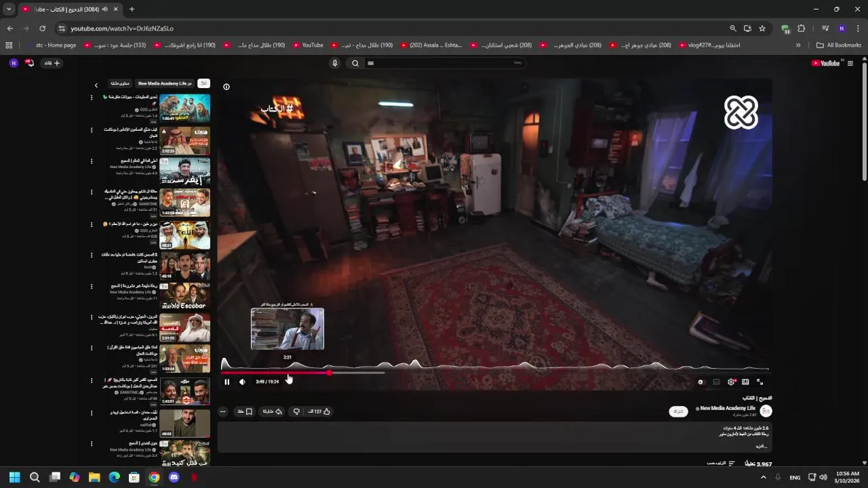Open Windows Start menu
The width and height of the screenshot is (868, 488).
click(x=15, y=477)
